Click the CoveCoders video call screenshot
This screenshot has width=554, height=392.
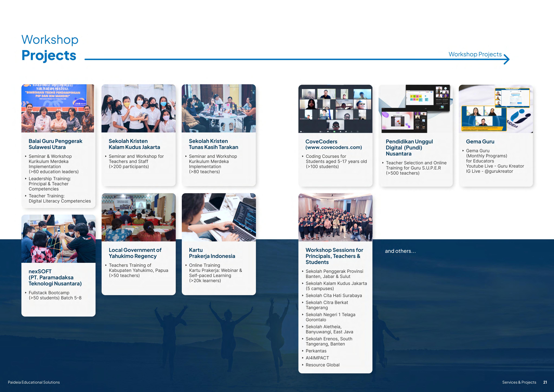[335, 109]
